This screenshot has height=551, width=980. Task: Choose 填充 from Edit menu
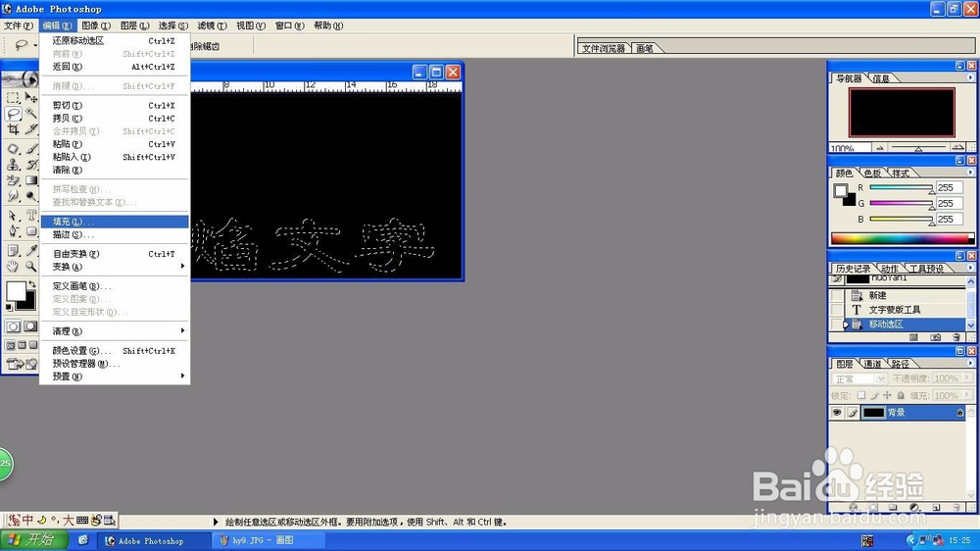[115, 222]
